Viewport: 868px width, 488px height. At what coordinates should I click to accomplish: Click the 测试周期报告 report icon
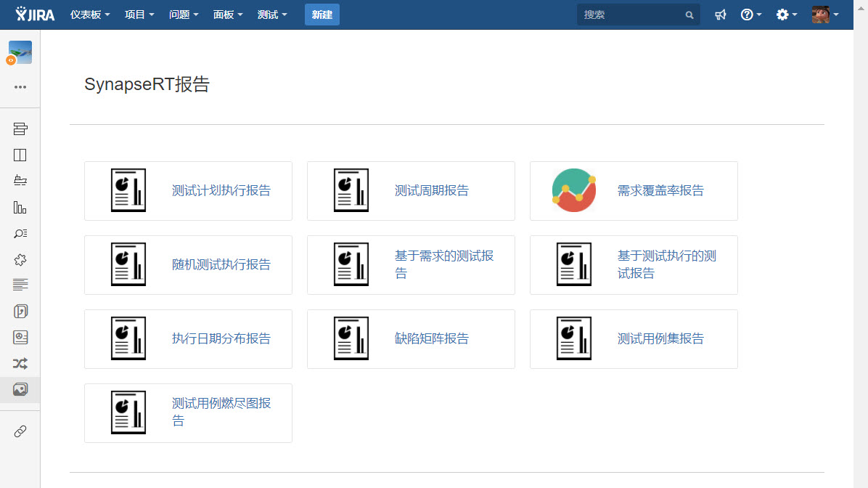pyautogui.click(x=351, y=190)
